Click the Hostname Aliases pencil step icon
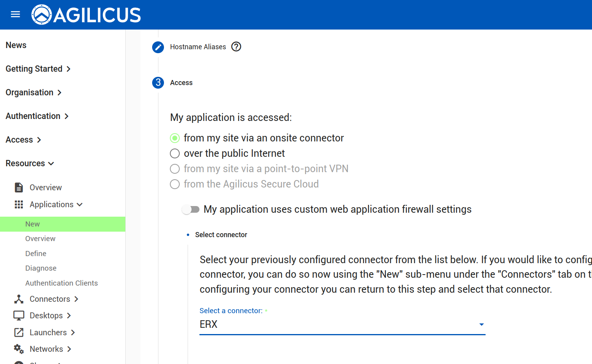This screenshot has width=592, height=364. (158, 47)
